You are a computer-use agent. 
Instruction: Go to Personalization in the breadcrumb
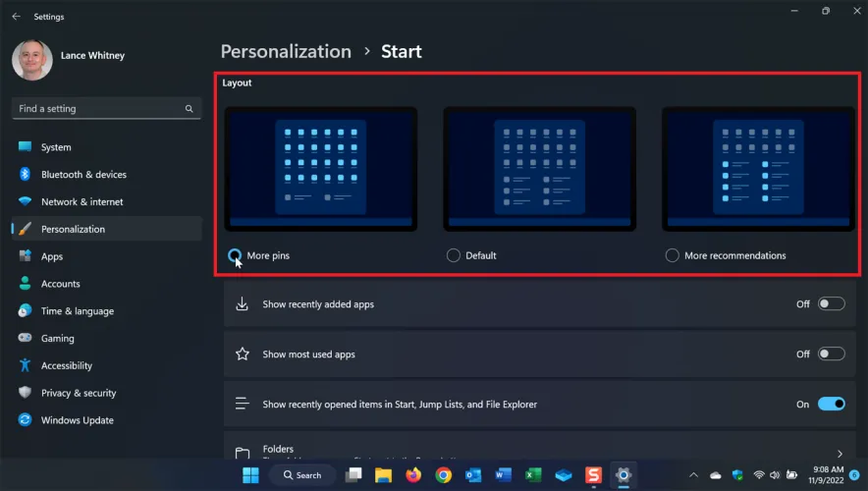[285, 51]
